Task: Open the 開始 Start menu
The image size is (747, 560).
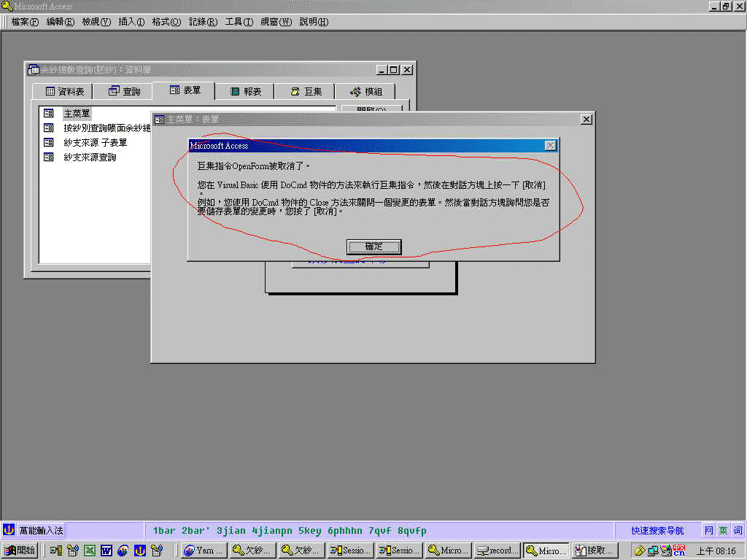Action: click(x=20, y=551)
